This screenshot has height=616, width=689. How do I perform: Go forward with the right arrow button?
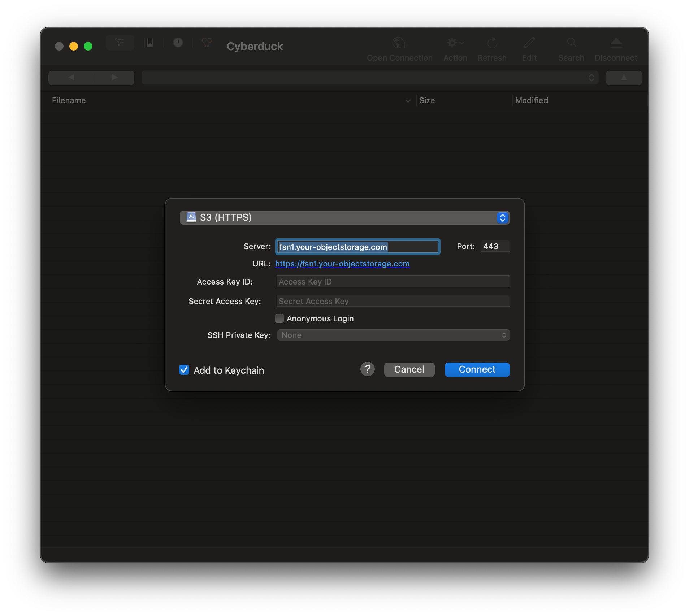point(115,78)
